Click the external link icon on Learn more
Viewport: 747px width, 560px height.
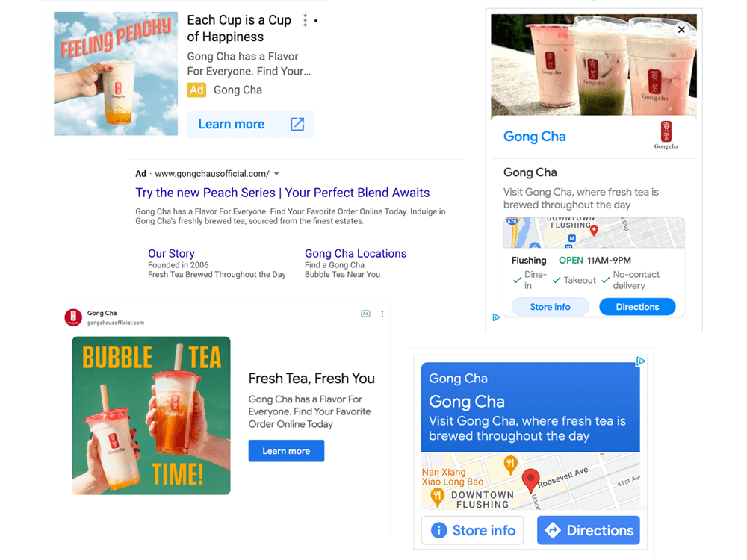(297, 124)
